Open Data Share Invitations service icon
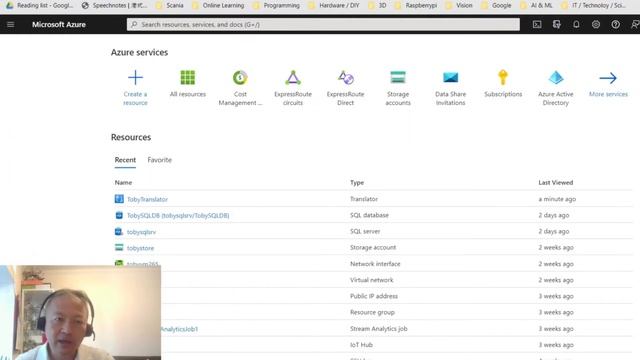This screenshot has width=640, height=360. [451, 78]
